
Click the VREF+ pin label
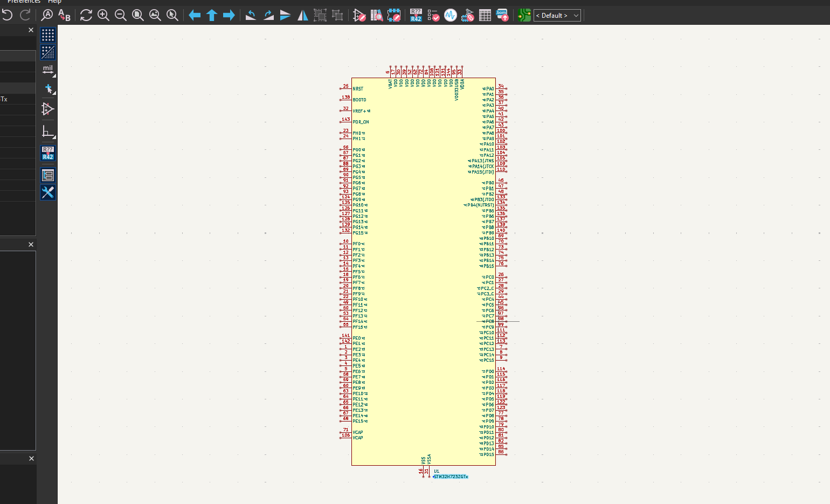click(359, 111)
